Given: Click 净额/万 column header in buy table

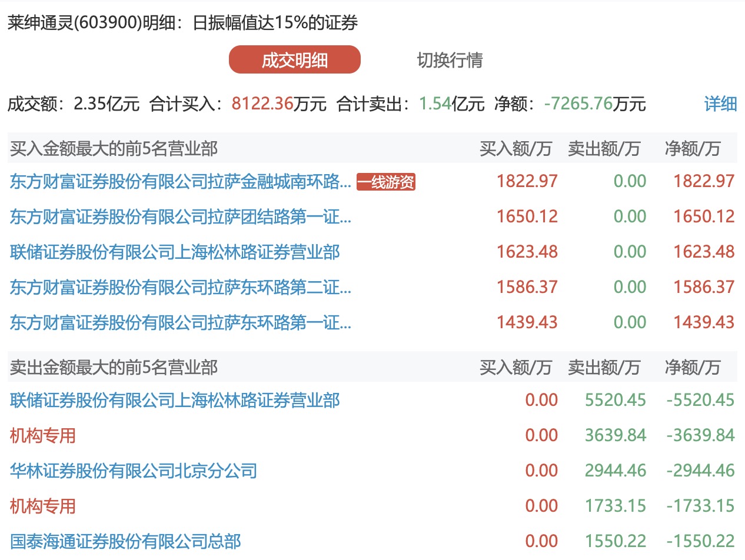Looking at the screenshot, I should (692, 149).
